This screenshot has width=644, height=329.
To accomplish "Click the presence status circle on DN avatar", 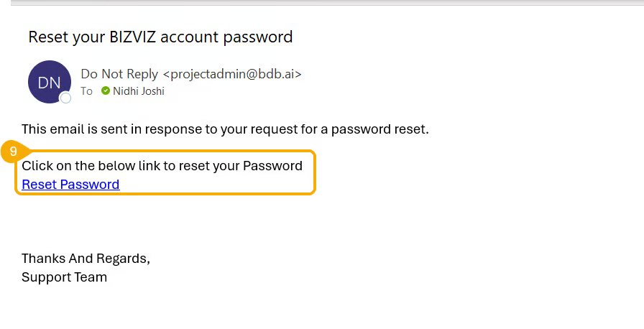I will [x=65, y=98].
